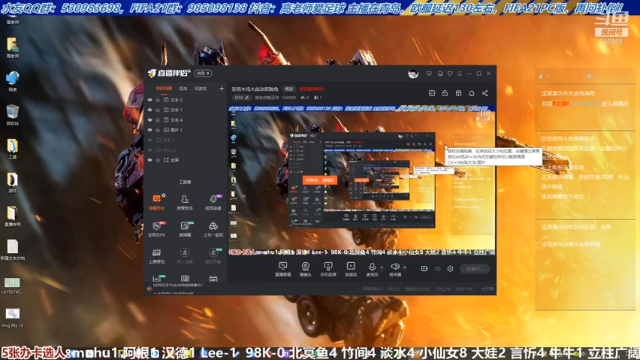This screenshot has height=360, width=640.
Task: Open the new text document on desktop
Action: pyautogui.click(x=12, y=249)
